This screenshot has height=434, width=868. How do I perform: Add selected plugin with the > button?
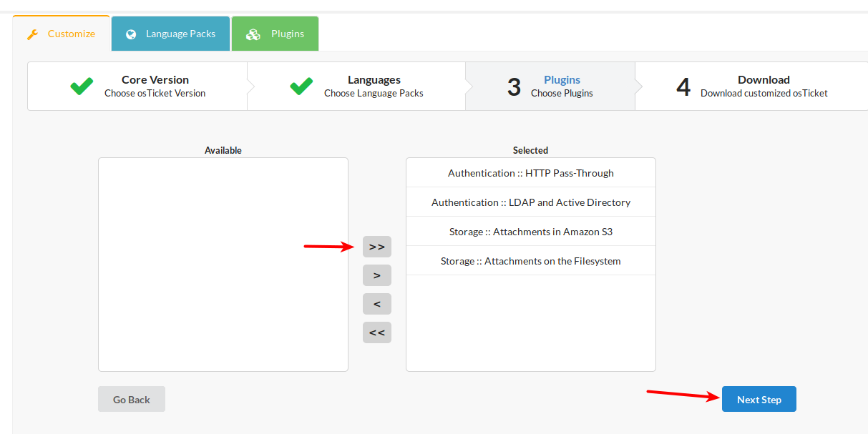(x=376, y=275)
